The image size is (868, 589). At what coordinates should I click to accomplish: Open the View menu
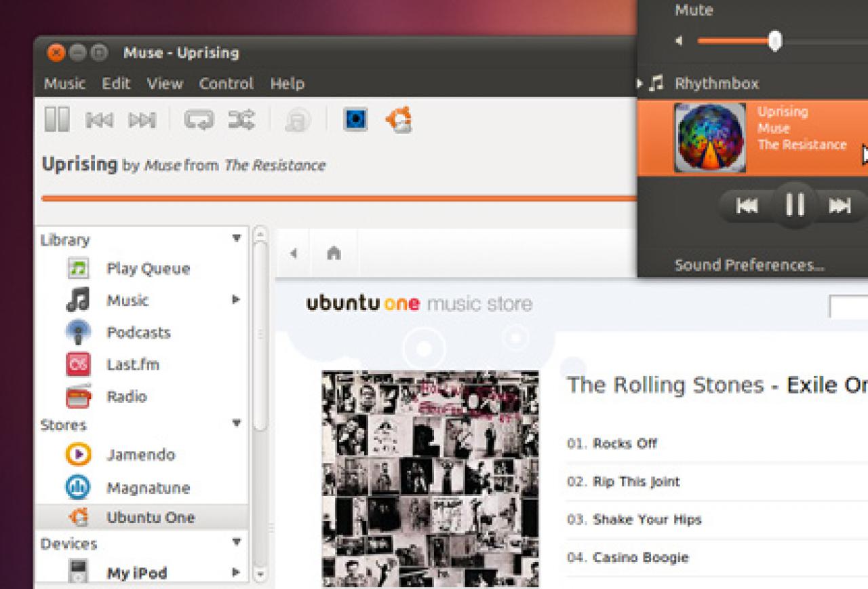point(165,83)
